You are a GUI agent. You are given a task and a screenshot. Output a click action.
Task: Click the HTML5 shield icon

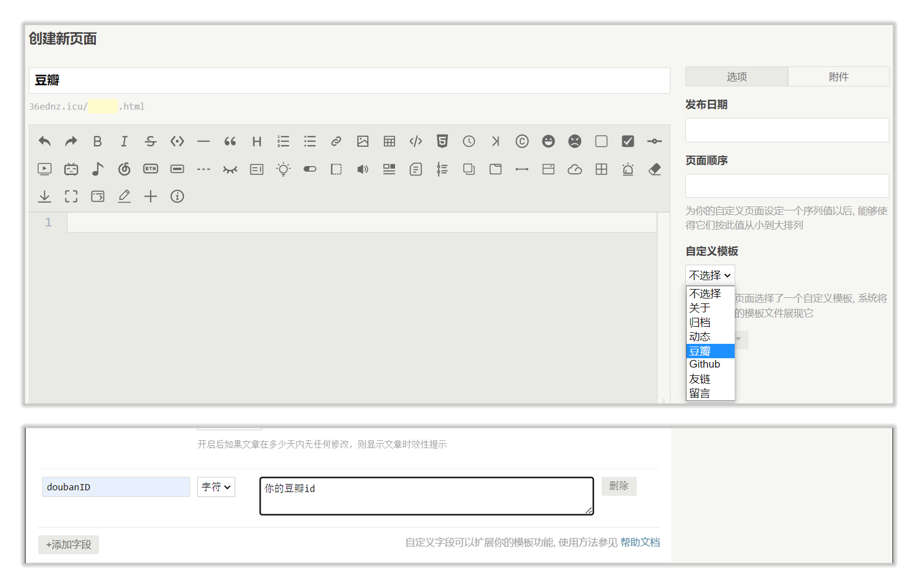[442, 142]
